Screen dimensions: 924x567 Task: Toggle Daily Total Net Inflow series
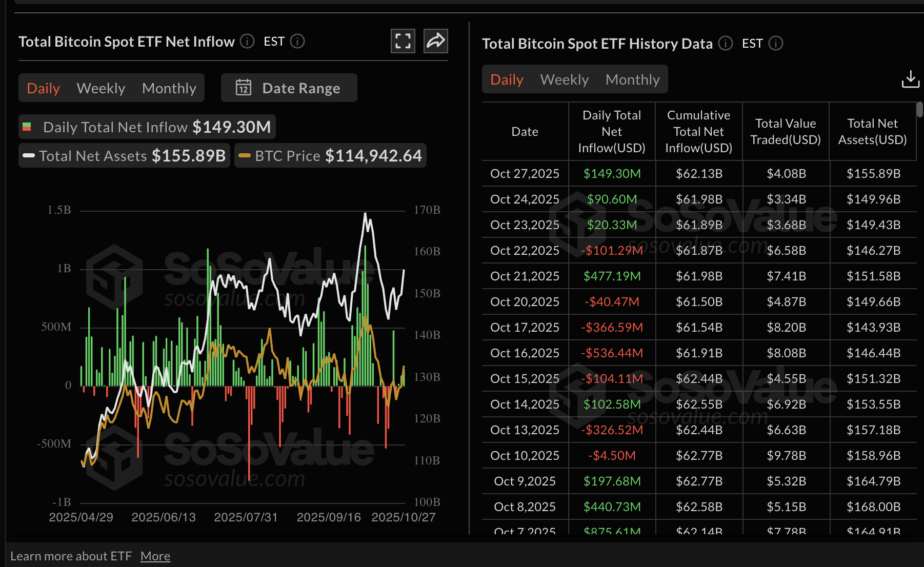[147, 127]
